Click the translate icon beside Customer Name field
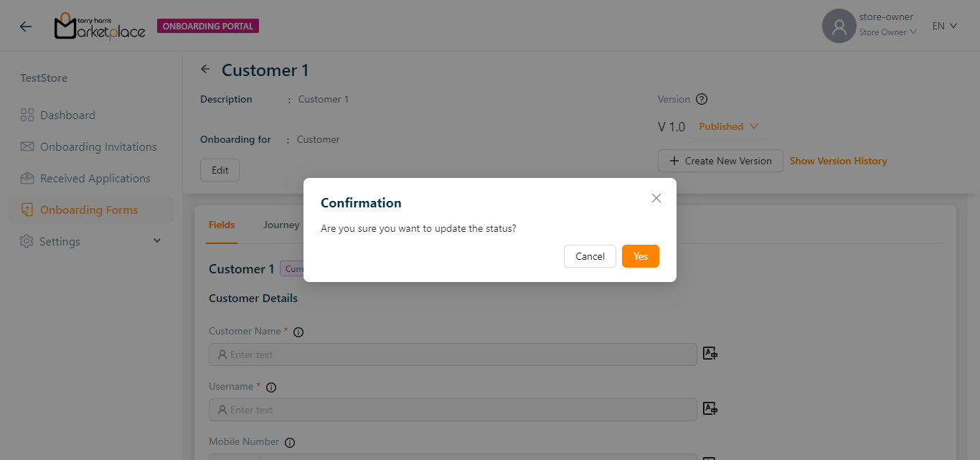Viewport: 980px width, 460px height. (710, 353)
